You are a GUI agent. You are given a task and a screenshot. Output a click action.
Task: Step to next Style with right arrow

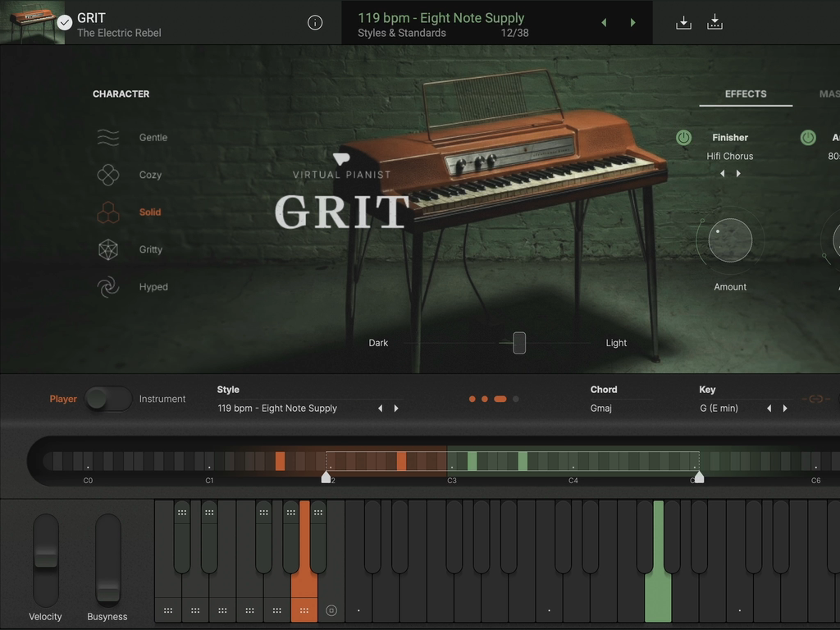[x=396, y=409]
